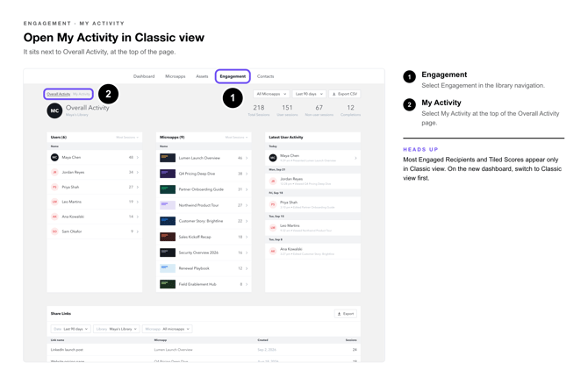Click the Lumen Launch Overview cell in Share Links
Screen dimensions: 588x377
point(173,350)
